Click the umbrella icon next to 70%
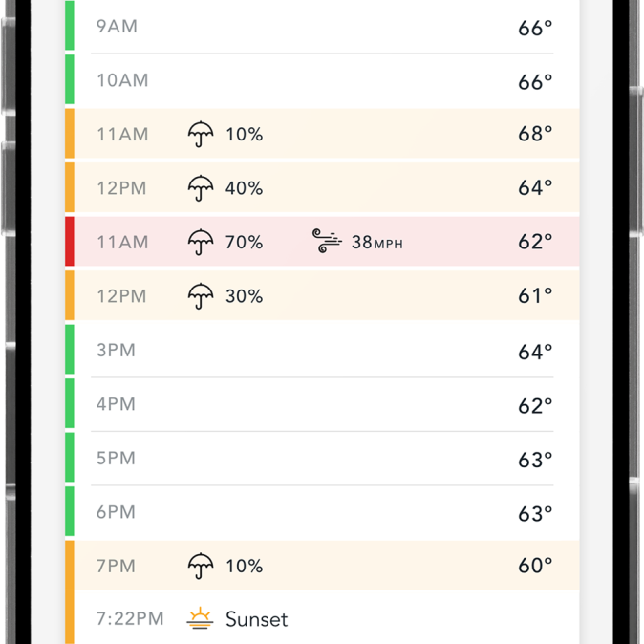This screenshot has width=644, height=644. pos(201,243)
